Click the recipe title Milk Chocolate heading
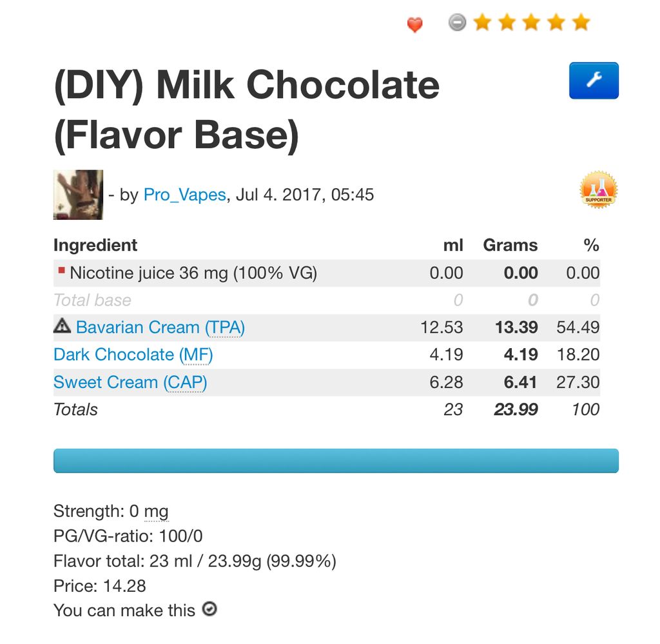Screen dimensions: 660x644 247,110
